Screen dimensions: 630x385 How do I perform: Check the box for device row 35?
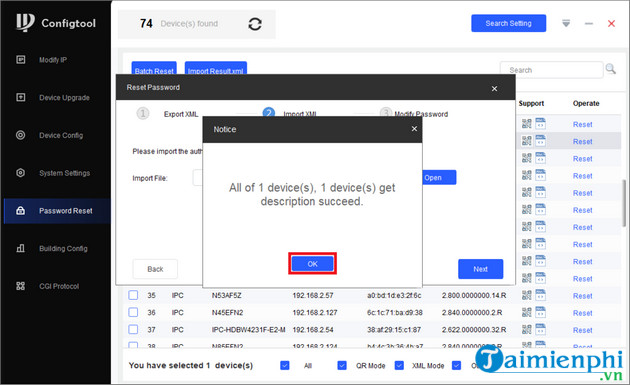tap(133, 295)
